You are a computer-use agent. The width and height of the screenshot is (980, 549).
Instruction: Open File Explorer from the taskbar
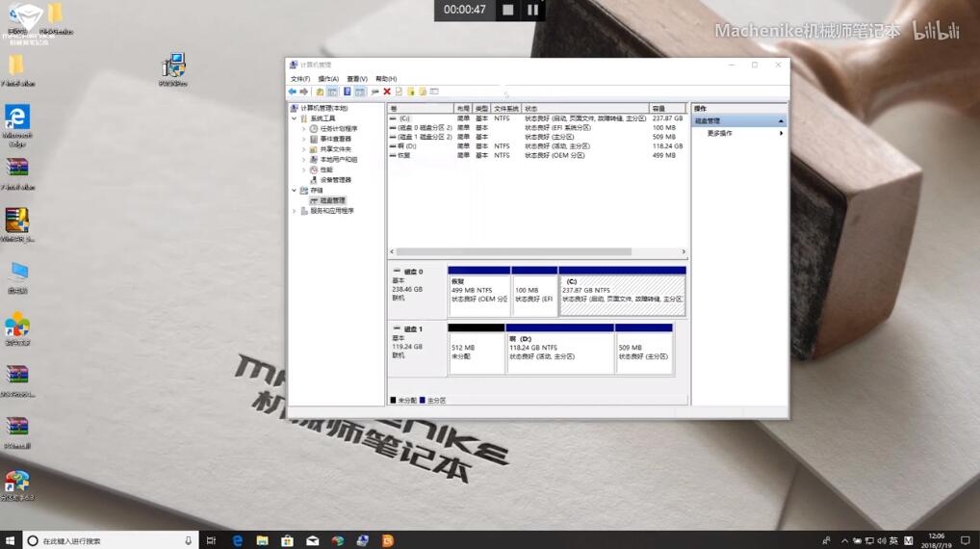(x=263, y=540)
